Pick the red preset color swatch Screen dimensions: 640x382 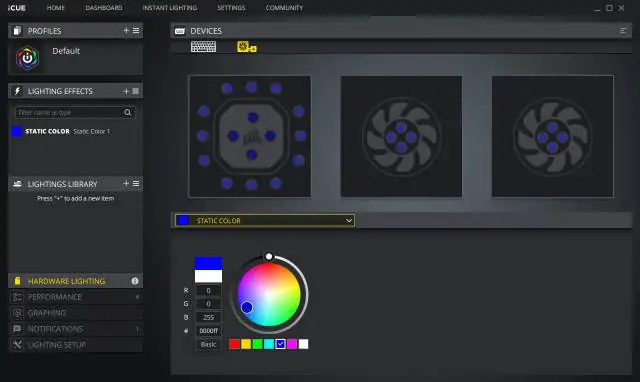[235, 344]
